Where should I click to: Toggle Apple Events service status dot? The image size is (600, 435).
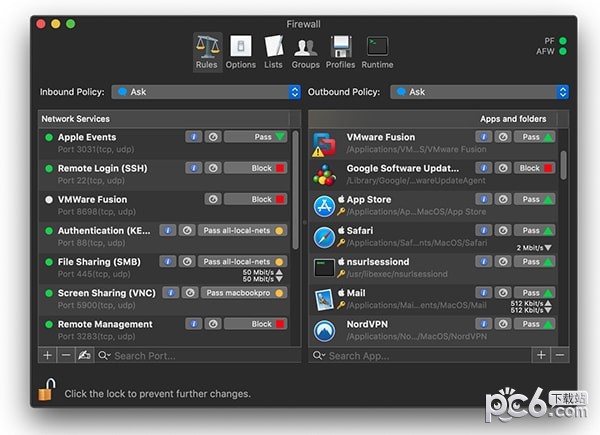click(x=49, y=137)
